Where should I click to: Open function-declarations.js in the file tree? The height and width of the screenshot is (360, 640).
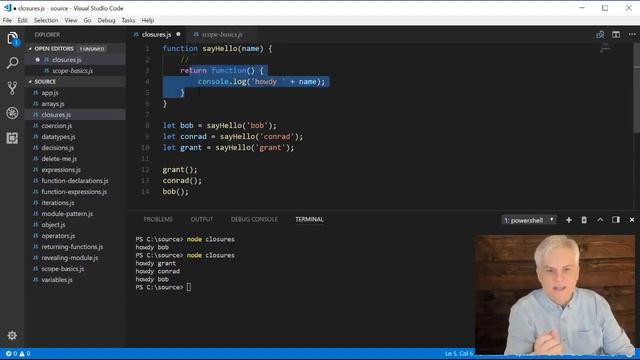click(76, 181)
